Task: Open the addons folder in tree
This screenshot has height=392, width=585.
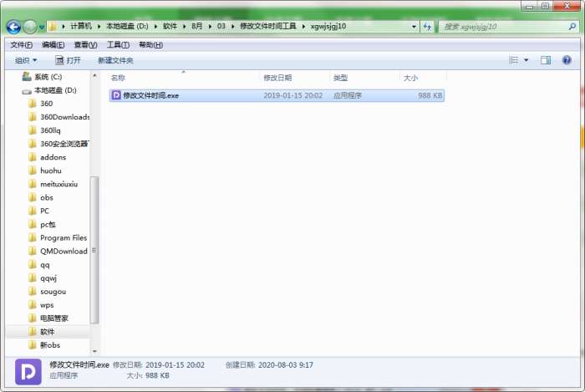Action: (x=48, y=157)
